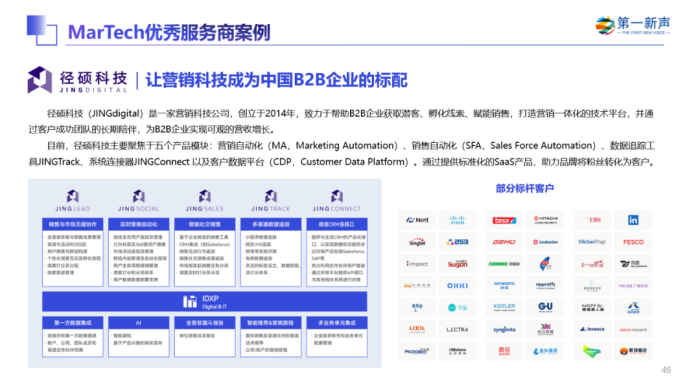Click the IDXP Digital & IT icon
The width and height of the screenshot is (700, 386).
[x=190, y=302]
